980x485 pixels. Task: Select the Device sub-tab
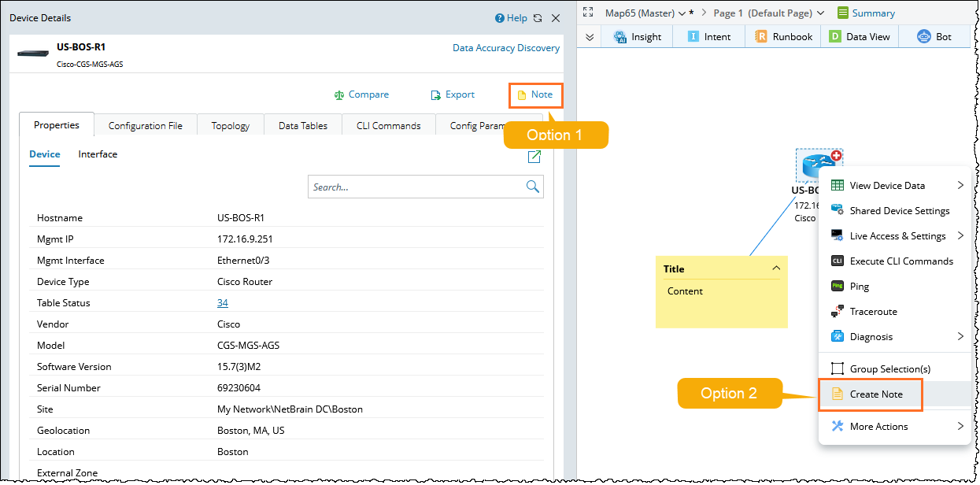click(x=45, y=154)
